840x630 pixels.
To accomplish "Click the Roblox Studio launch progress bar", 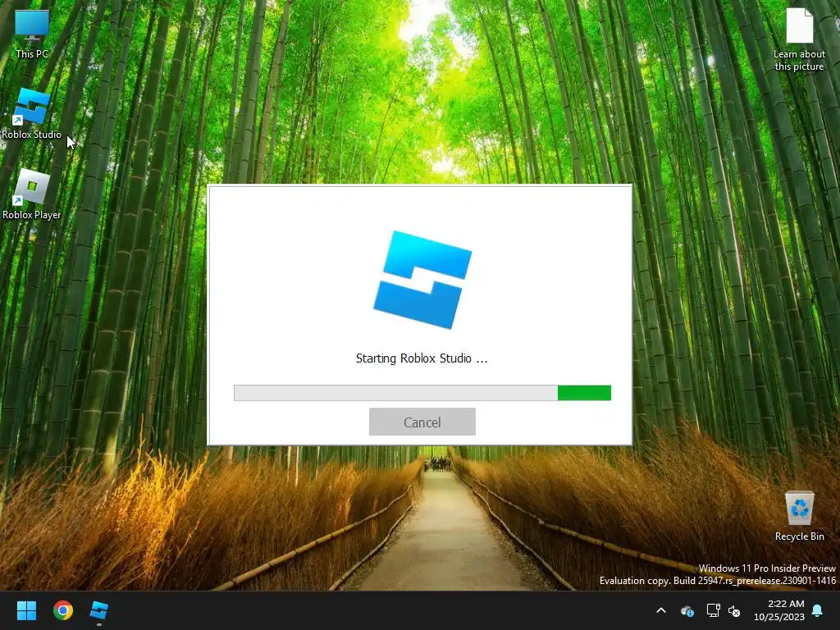I will click(x=422, y=393).
